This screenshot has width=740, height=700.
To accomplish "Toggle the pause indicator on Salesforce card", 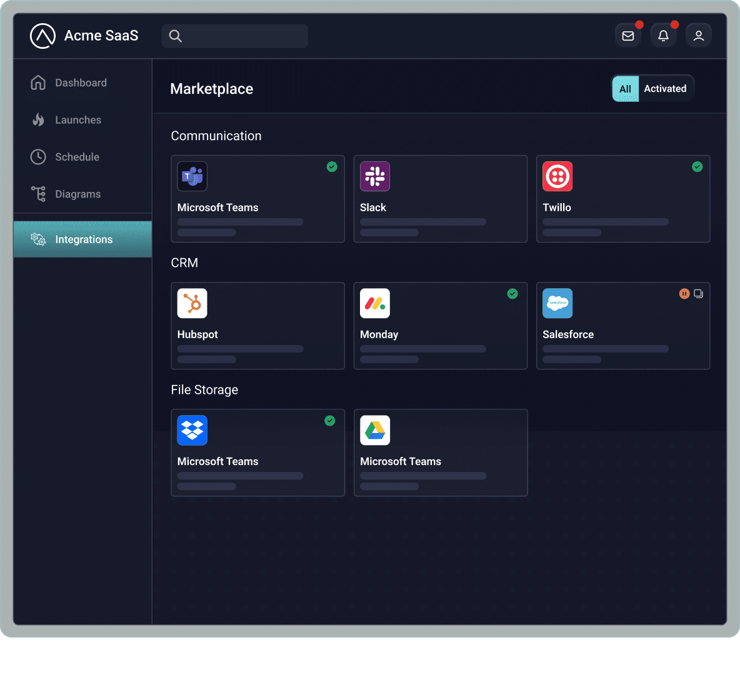I will tap(684, 293).
